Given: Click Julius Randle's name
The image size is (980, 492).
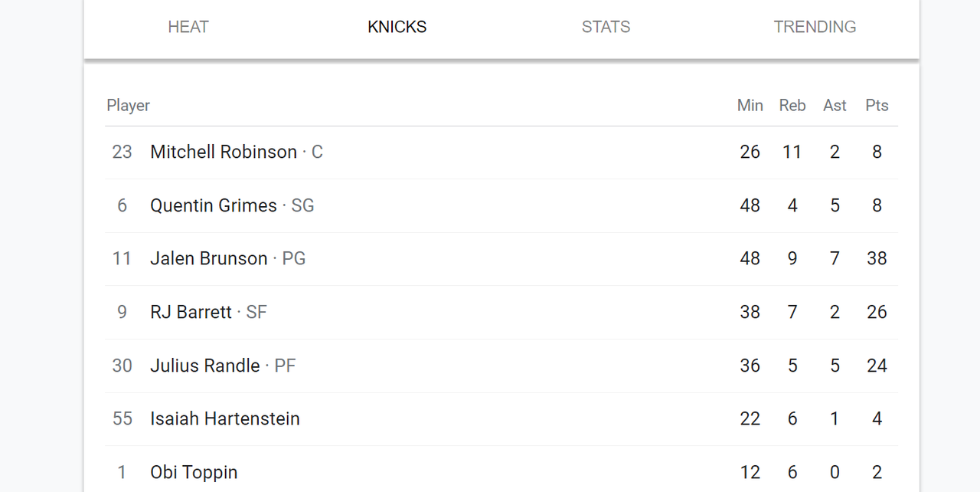Looking at the screenshot, I should pos(205,366).
